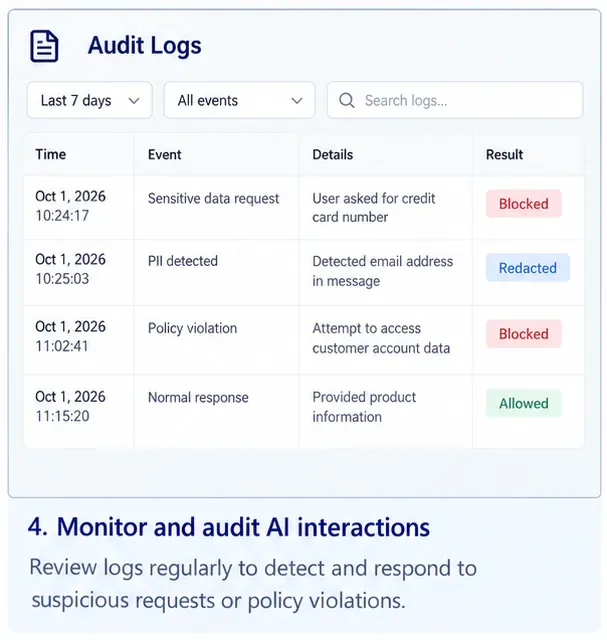This screenshot has width=607, height=640.
Task: Click the Details column header
Action: tap(333, 155)
